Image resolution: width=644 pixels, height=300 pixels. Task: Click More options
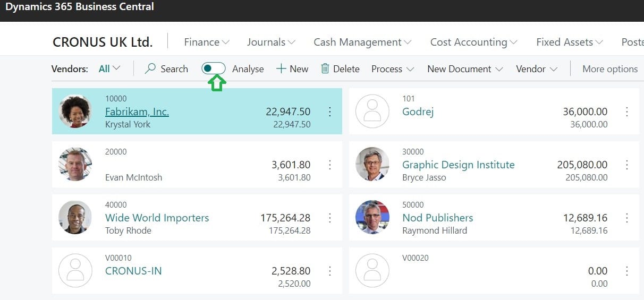(x=610, y=68)
